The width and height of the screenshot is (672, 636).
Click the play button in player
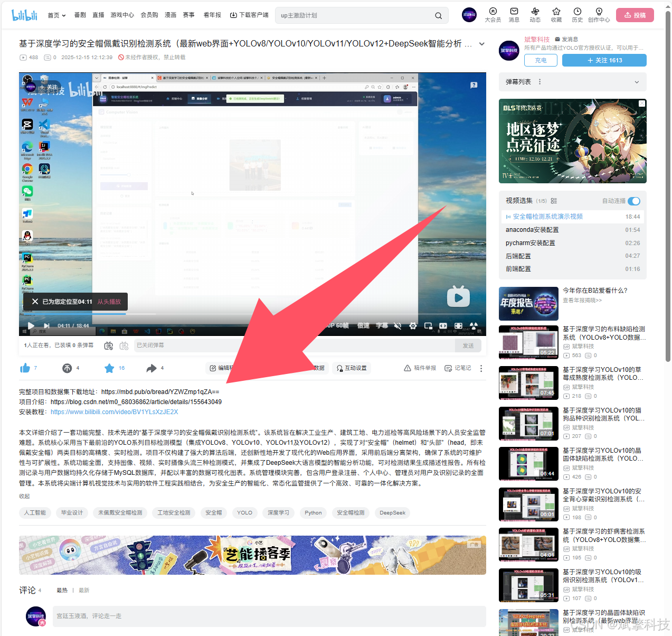[31, 326]
